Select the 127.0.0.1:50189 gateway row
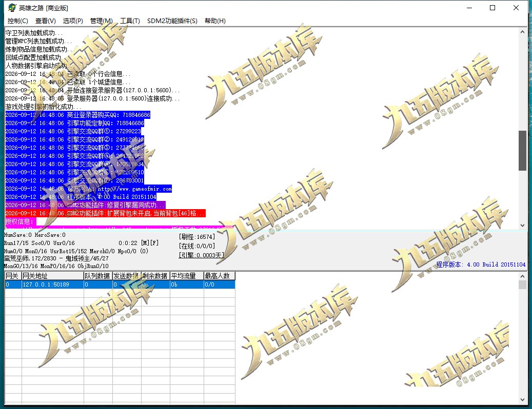Screen dimensions: 532x409 click(120, 284)
